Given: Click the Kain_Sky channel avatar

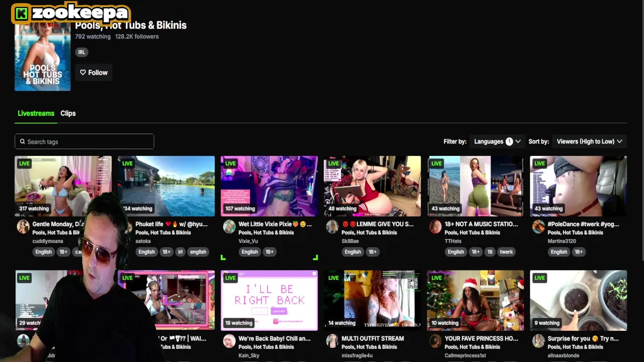Looking at the screenshot, I should [x=229, y=341].
